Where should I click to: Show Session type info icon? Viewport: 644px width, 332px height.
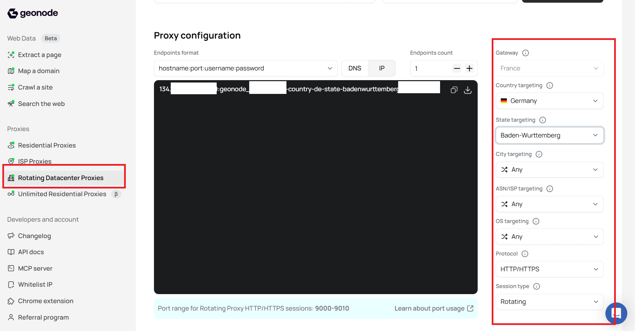[537, 286]
